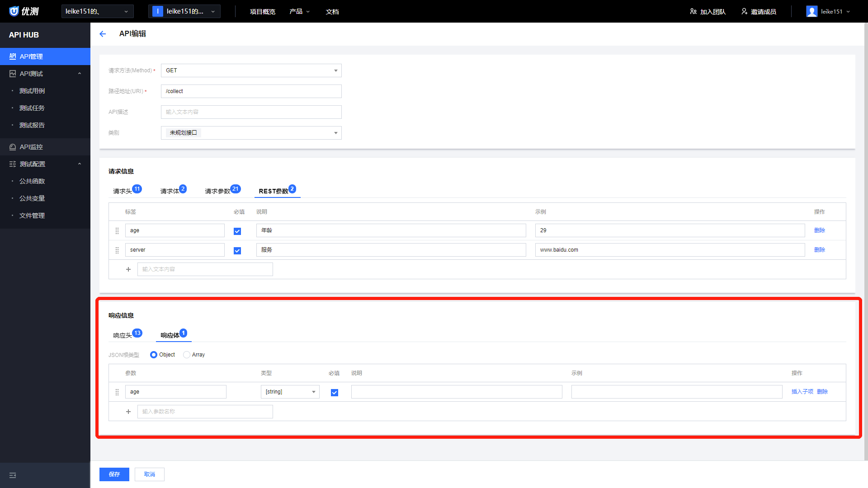Click the API测试 sidebar icon
The image size is (868, 488).
pos(13,73)
